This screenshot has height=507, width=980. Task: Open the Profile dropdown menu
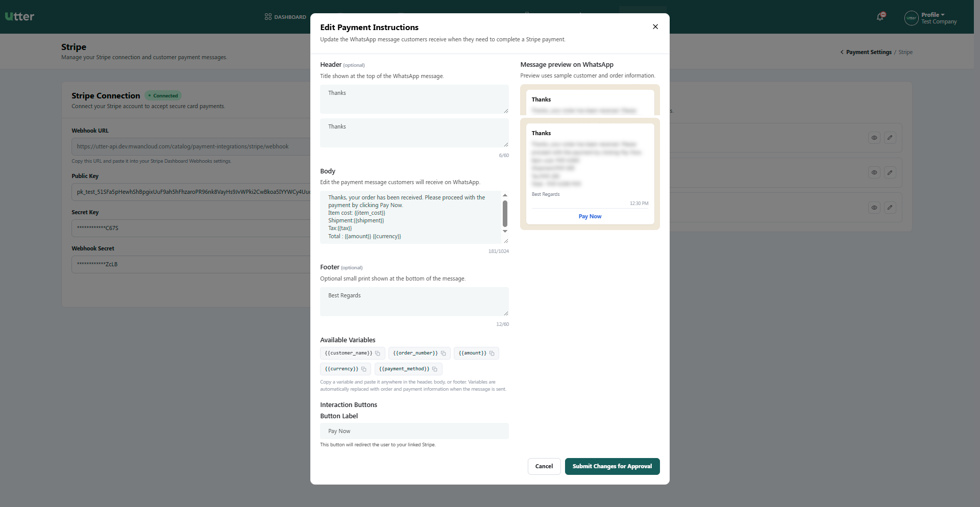(933, 15)
